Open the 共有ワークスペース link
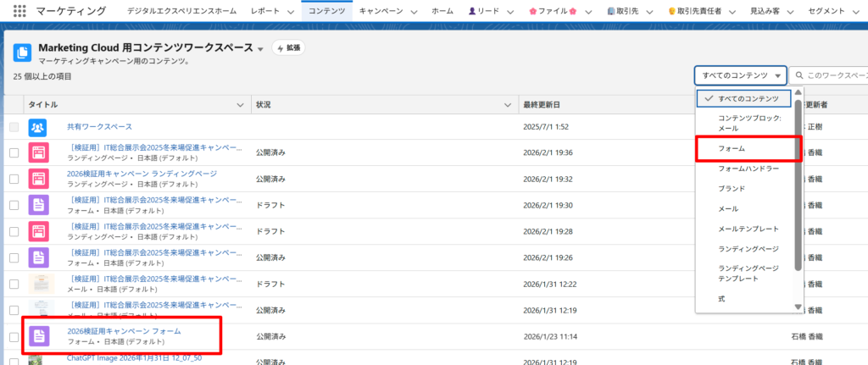The height and width of the screenshot is (365, 868). coord(100,127)
